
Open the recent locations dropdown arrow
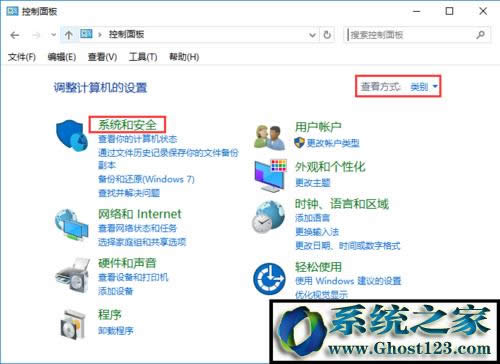click(x=53, y=35)
